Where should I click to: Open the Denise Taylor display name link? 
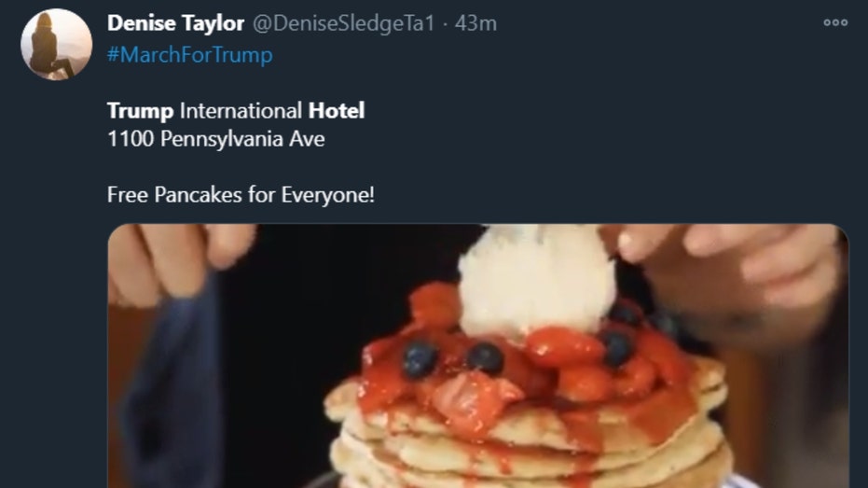pyautogui.click(x=175, y=23)
